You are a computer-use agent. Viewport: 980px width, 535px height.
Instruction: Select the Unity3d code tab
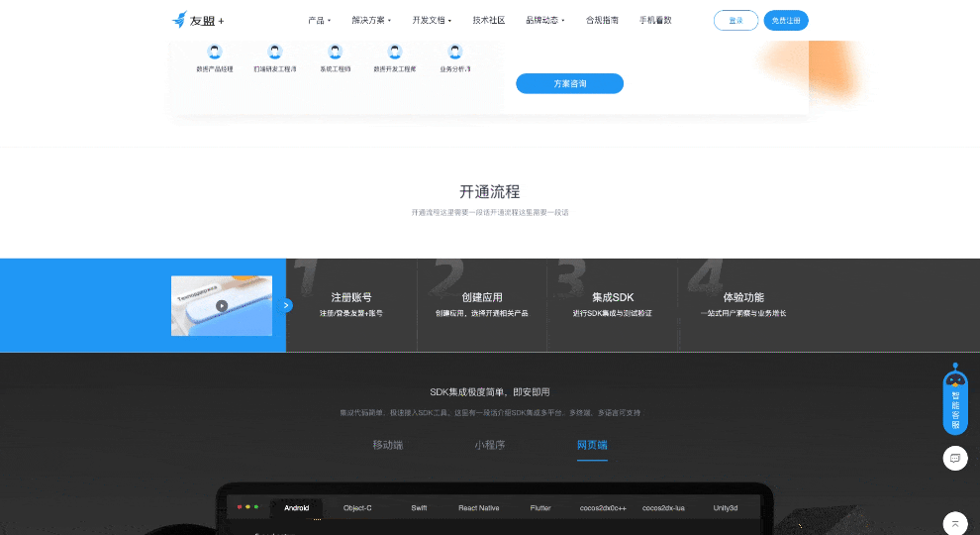725,508
